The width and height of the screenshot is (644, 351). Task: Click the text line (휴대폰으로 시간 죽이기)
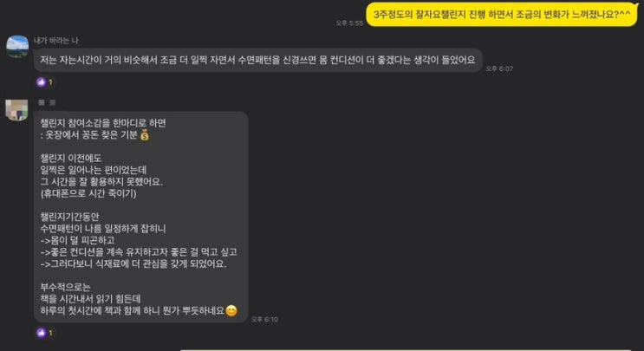88,193
